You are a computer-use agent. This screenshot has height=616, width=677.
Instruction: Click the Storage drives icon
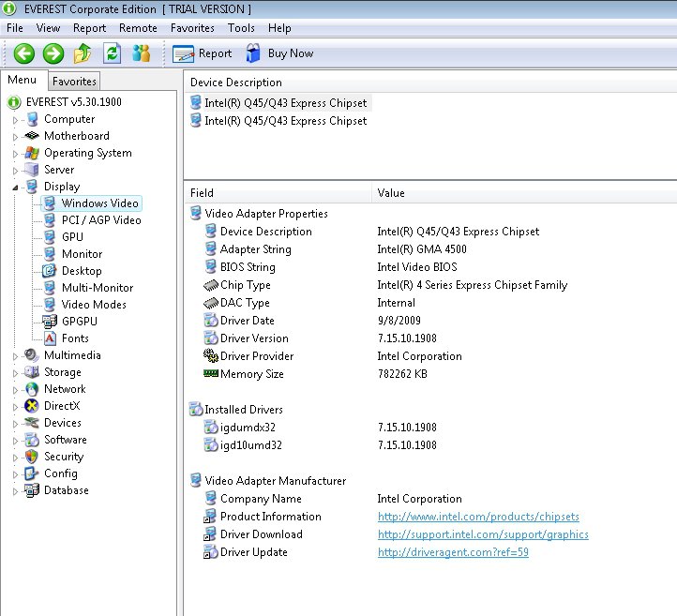(32, 372)
